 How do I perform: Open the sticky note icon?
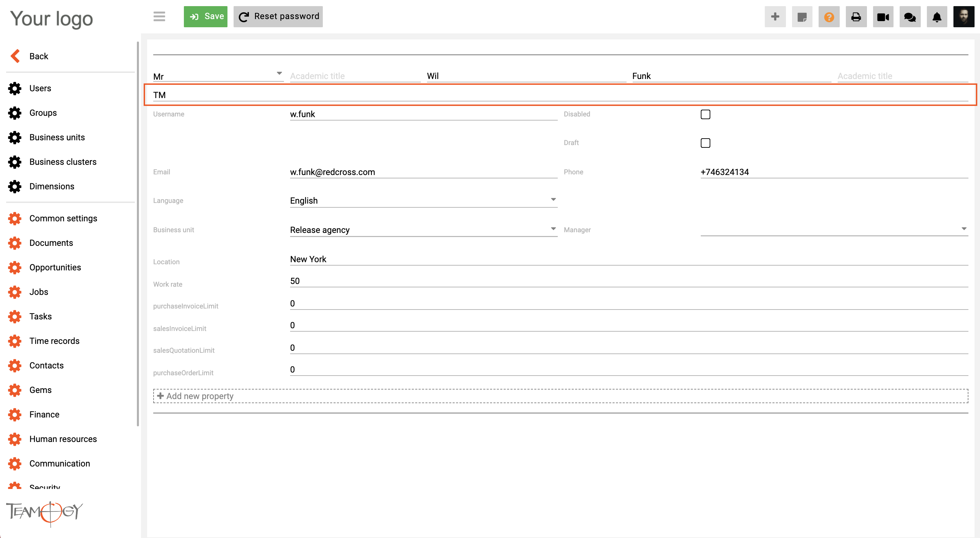tap(802, 17)
